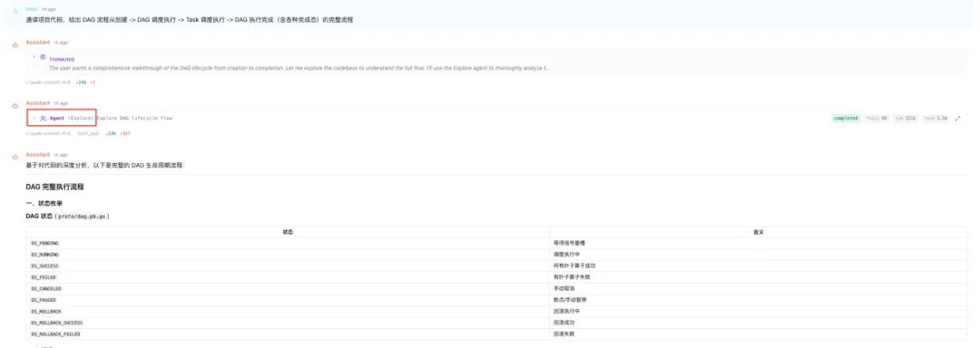The height and width of the screenshot is (348, 980).
Task: Click the tools 40 badge
Action: [x=877, y=118]
